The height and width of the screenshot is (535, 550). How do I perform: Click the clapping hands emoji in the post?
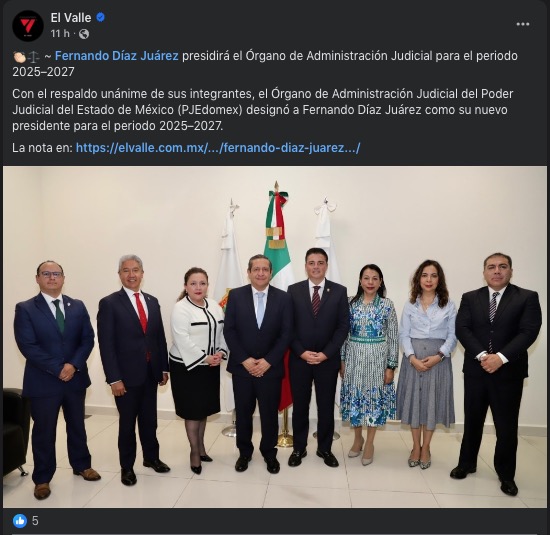pyautogui.click(x=19, y=56)
